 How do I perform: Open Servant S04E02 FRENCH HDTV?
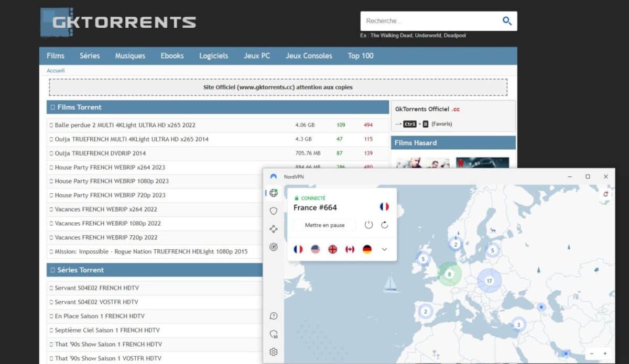click(97, 288)
